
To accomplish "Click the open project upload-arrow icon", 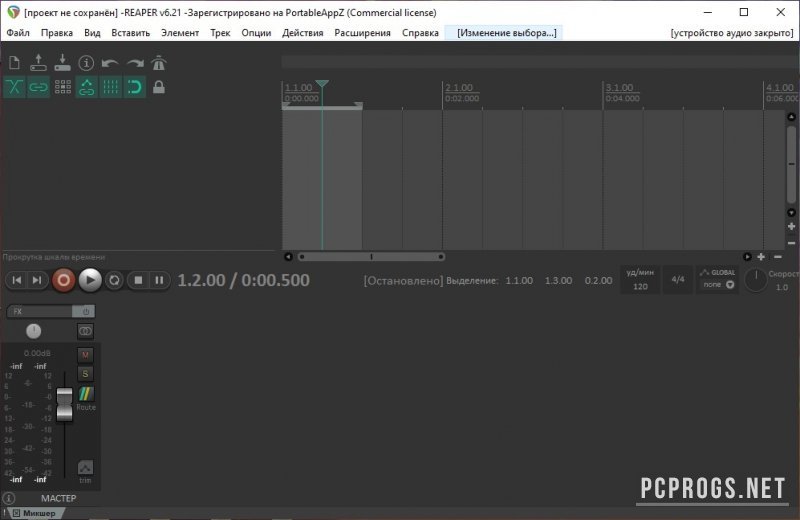I will [38, 64].
